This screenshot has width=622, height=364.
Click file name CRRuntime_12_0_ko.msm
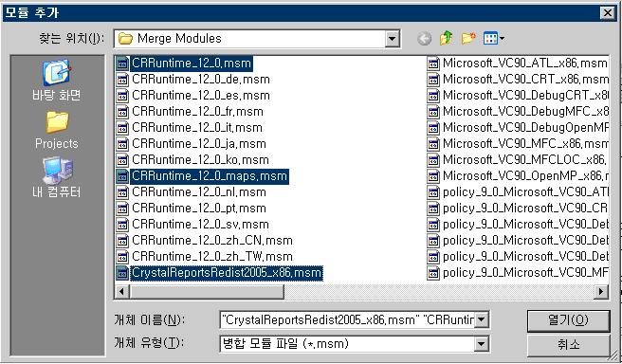pos(200,160)
